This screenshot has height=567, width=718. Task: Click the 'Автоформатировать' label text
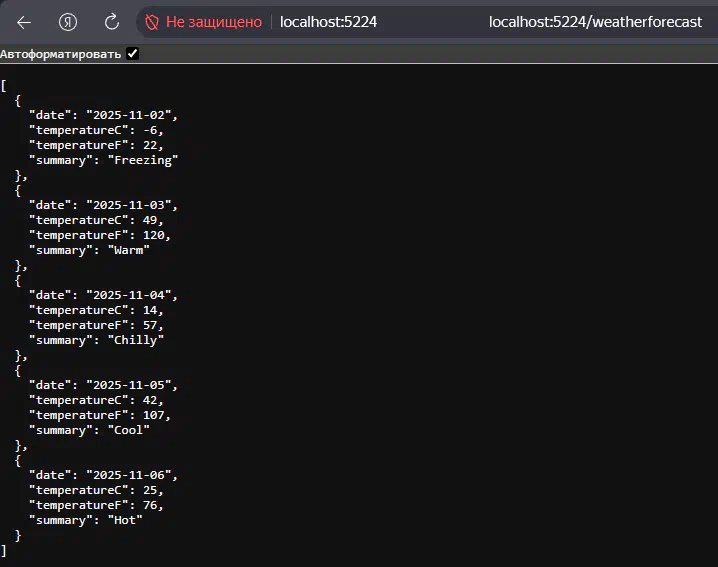(x=61, y=54)
